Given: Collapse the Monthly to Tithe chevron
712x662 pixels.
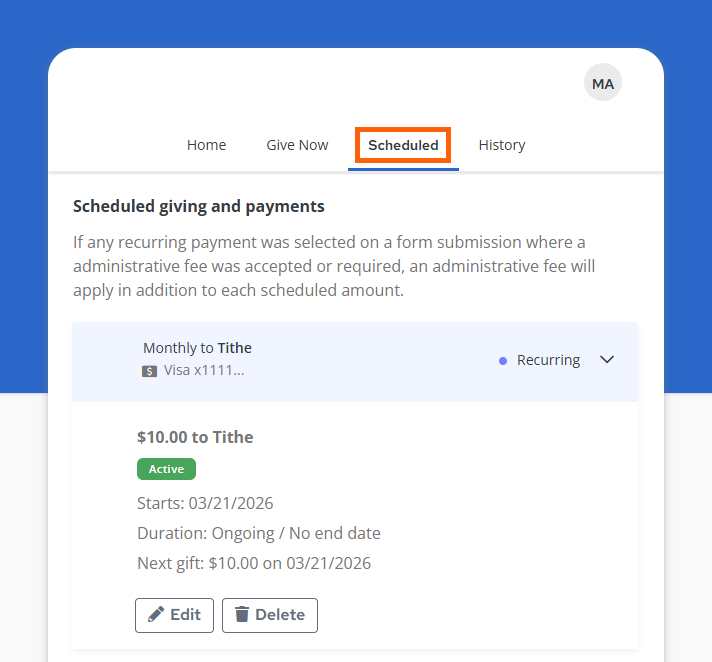Looking at the screenshot, I should (x=607, y=360).
